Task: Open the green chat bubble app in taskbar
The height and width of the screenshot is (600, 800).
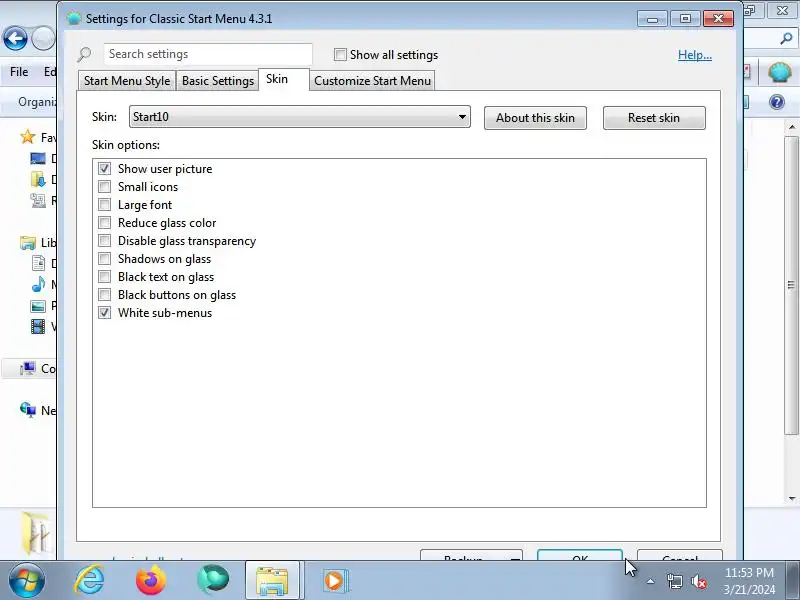Action: [x=213, y=580]
